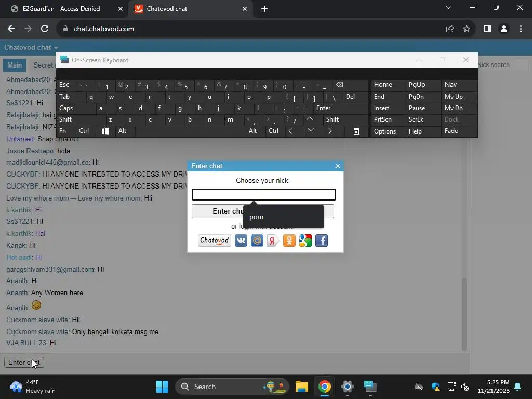Open the Chrome profile menu
This screenshot has width=532, height=399.
click(504, 29)
